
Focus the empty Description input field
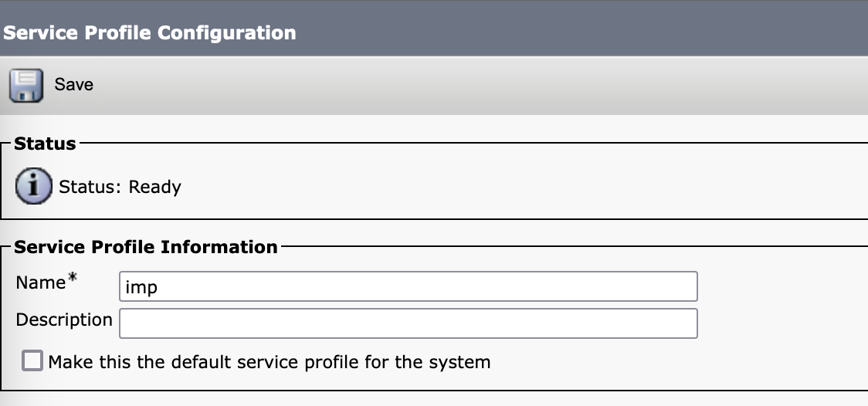pos(408,323)
